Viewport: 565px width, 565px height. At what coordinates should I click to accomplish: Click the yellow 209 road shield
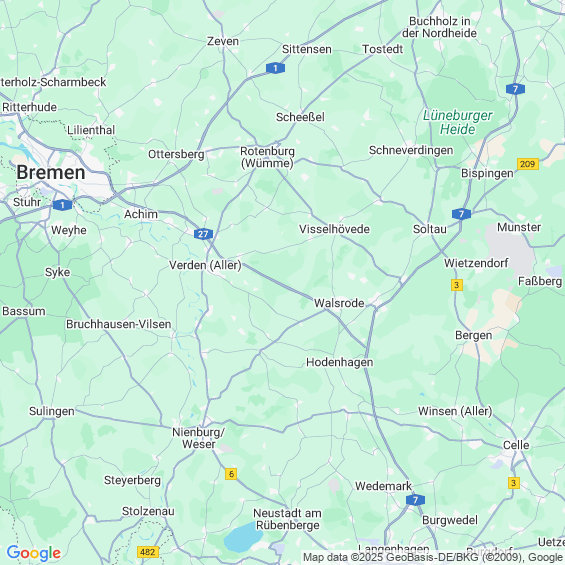[528, 164]
